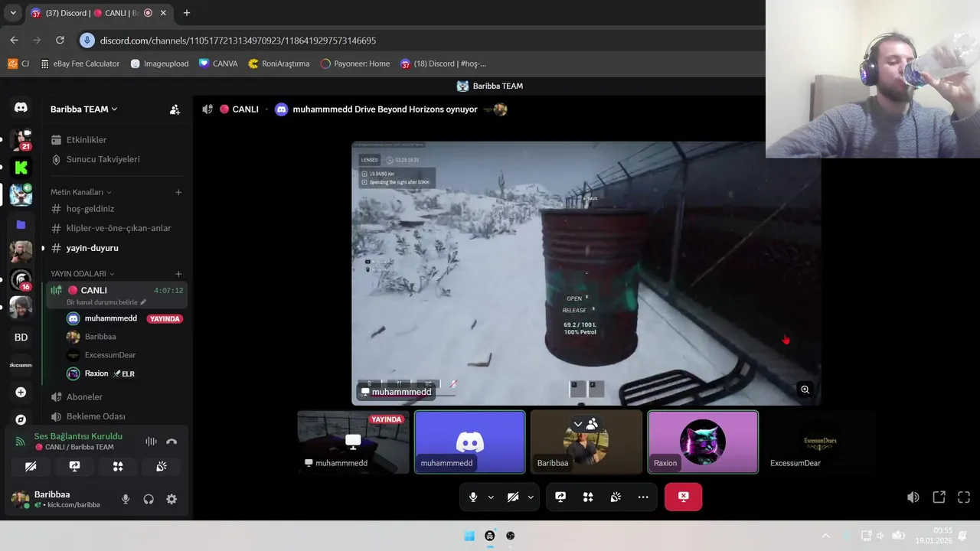Leave the call with red disconnect button
The image size is (980, 551).
click(683, 497)
